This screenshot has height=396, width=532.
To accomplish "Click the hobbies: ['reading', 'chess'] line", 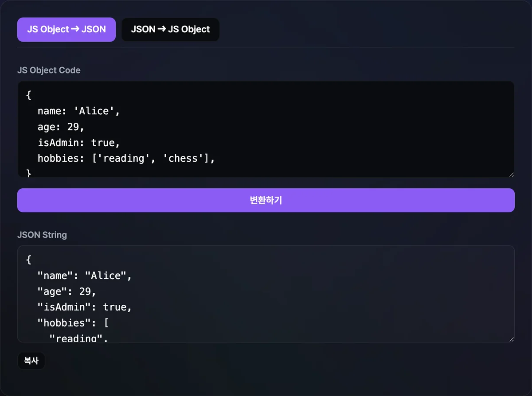I will click(x=126, y=159).
